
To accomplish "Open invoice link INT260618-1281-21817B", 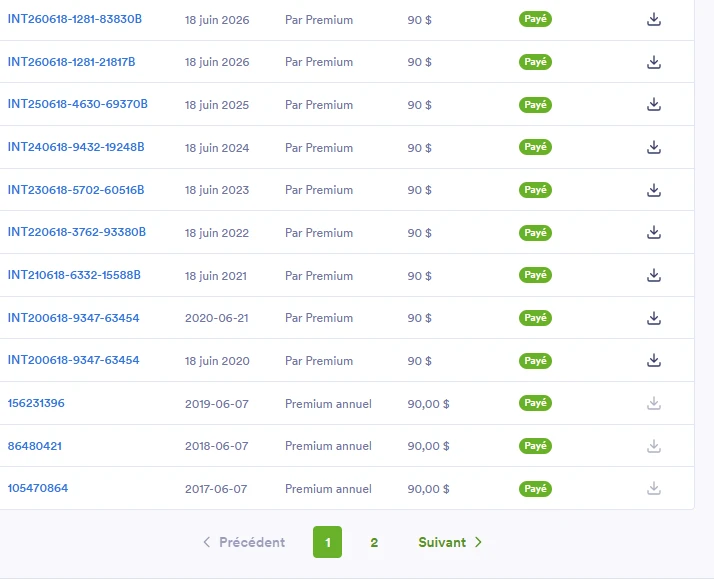I will [x=71, y=62].
